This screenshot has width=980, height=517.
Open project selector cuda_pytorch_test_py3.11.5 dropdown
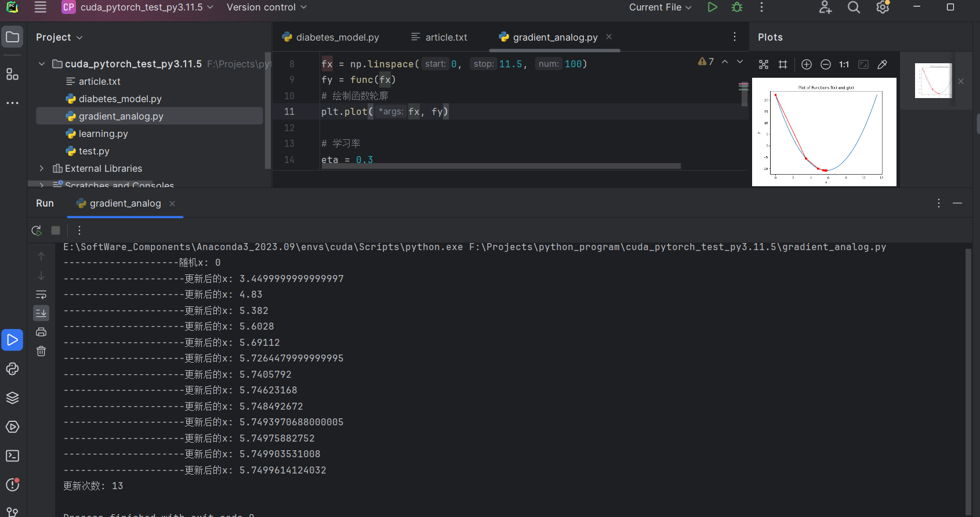point(138,7)
